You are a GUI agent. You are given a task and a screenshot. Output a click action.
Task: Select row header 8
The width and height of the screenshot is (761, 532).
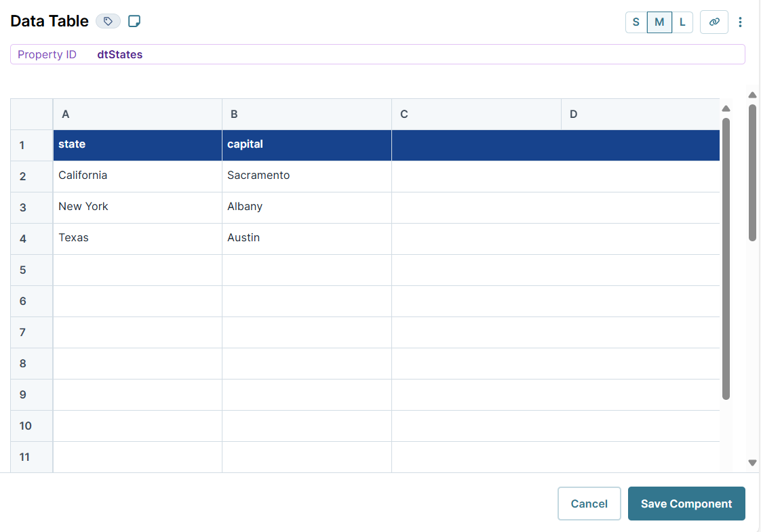[x=32, y=364]
